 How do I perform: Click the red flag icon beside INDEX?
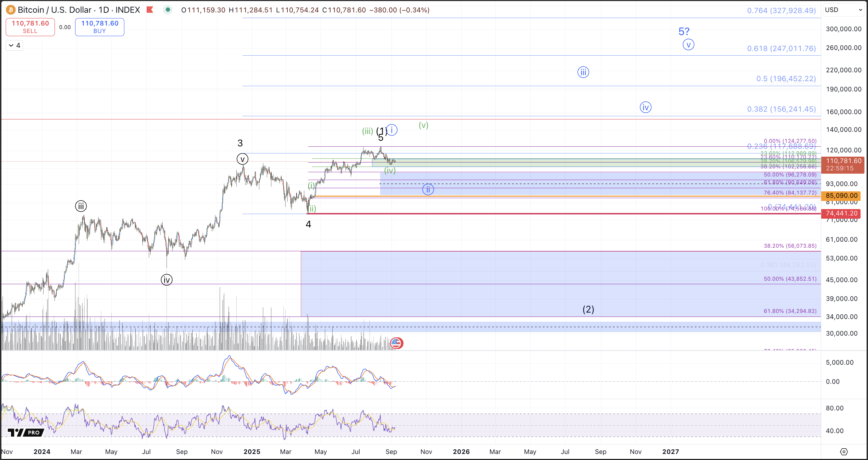150,10
